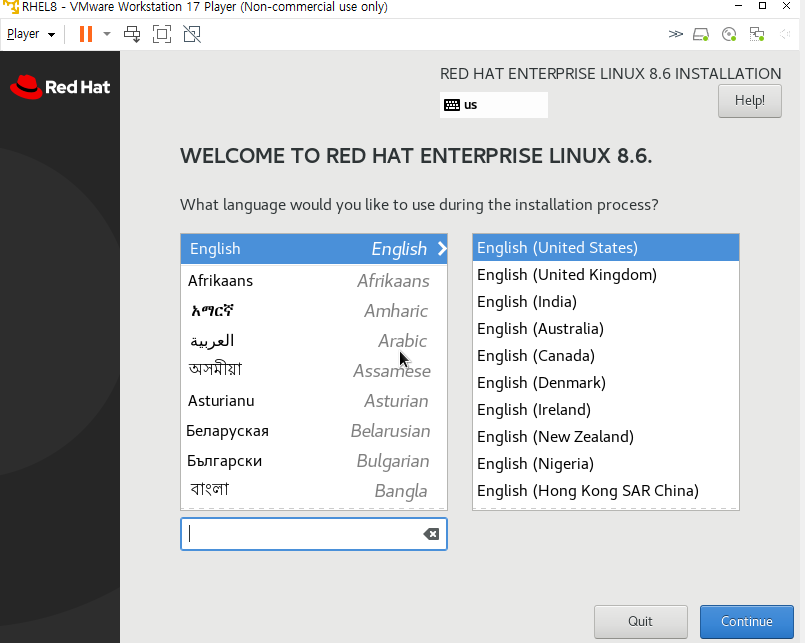Minimize the VMware Player window
This screenshot has width=805, height=643.
tap(738, 6)
